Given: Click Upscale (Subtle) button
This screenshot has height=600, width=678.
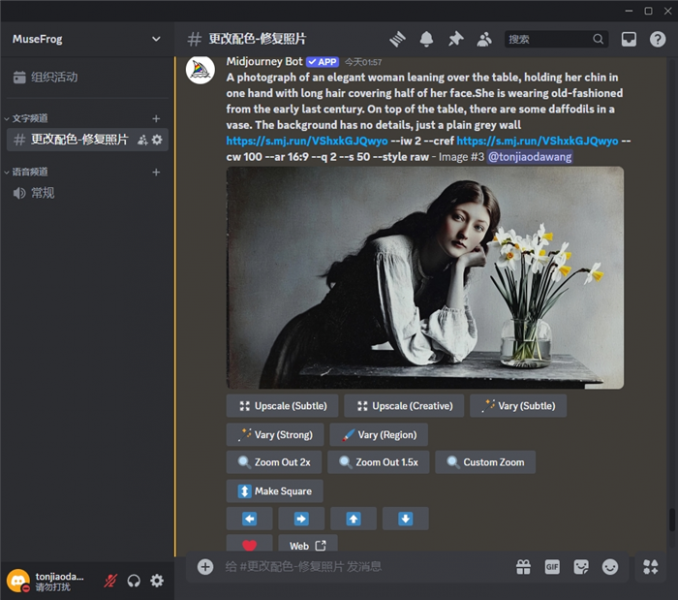Looking at the screenshot, I should click(x=282, y=406).
